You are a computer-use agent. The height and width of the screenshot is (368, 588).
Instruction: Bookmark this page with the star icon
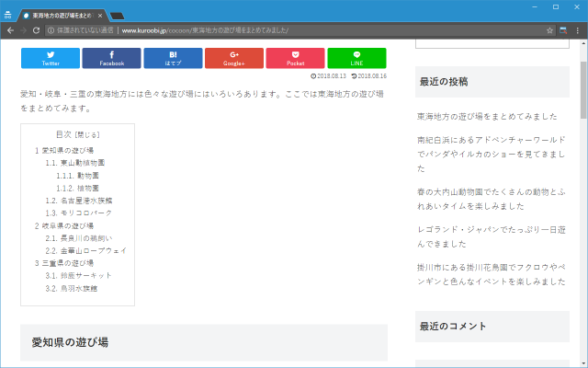pos(549,30)
